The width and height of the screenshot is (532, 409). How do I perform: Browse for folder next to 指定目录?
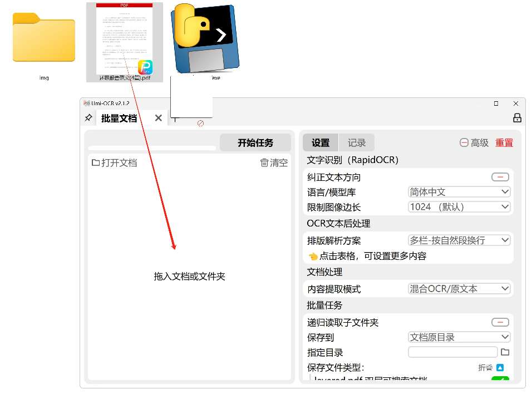tap(505, 352)
